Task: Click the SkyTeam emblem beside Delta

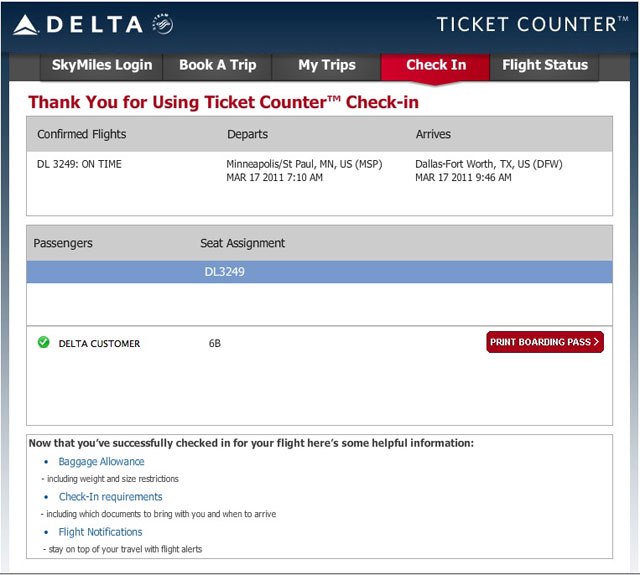Action: 162,24
